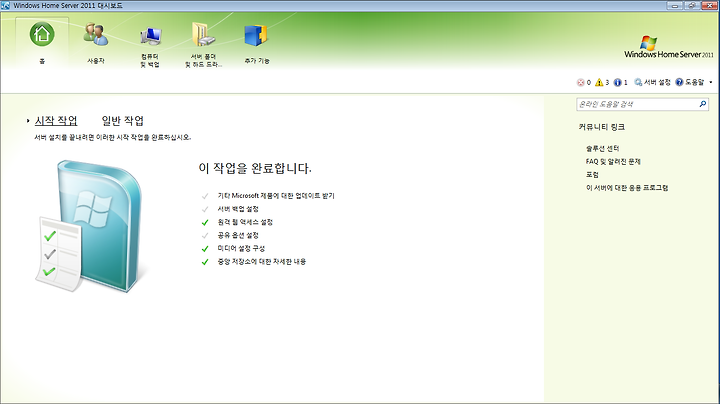Minimize the dashboard window
Image resolution: width=720 pixels, height=404 pixels.
[675, 6]
